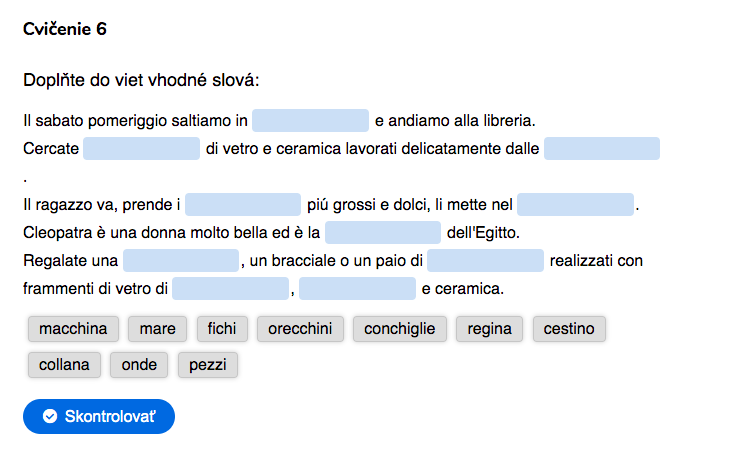The image size is (735, 450).
Task: Choose the "cestino" word tile
Action: pyautogui.click(x=569, y=329)
